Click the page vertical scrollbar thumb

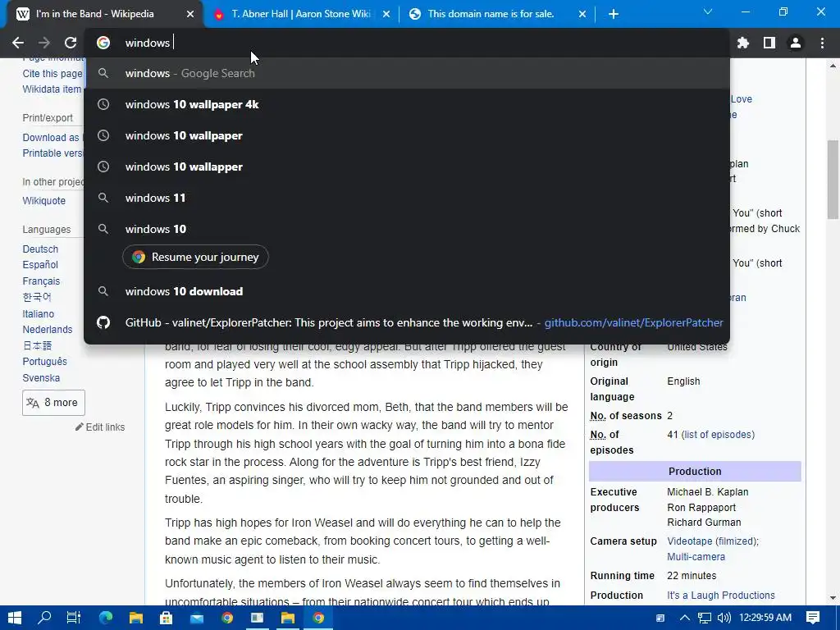(x=833, y=180)
